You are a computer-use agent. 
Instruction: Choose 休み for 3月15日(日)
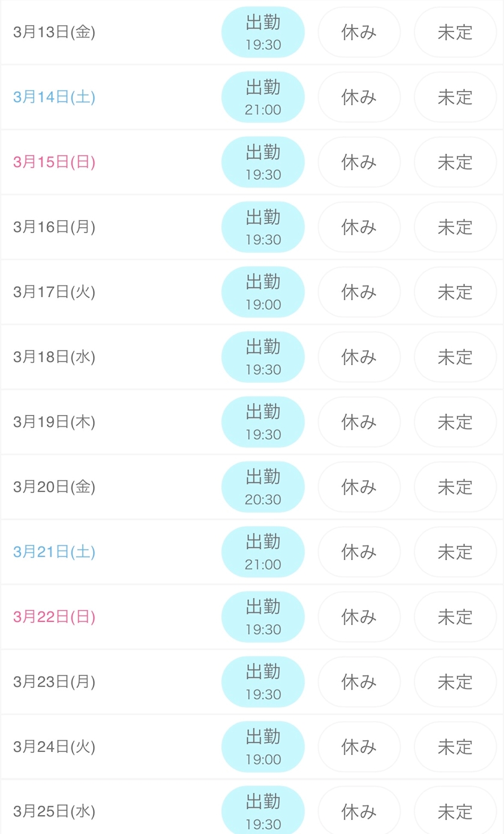(x=359, y=162)
